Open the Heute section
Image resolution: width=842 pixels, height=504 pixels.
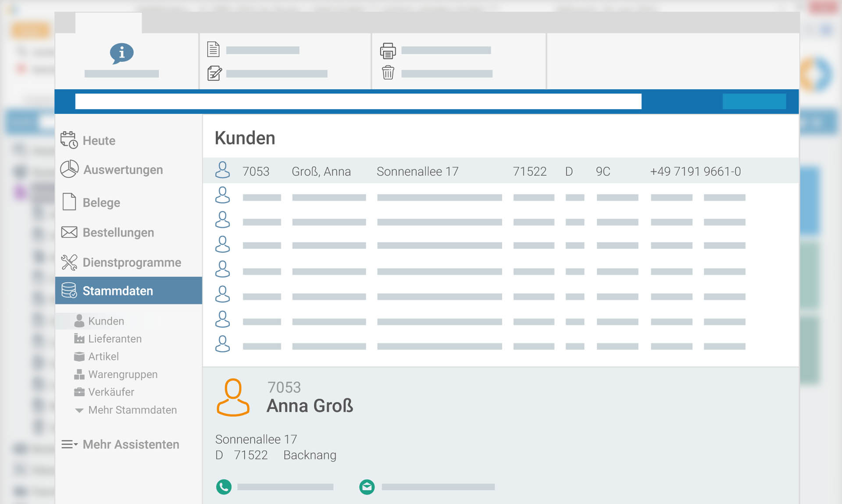(x=99, y=141)
